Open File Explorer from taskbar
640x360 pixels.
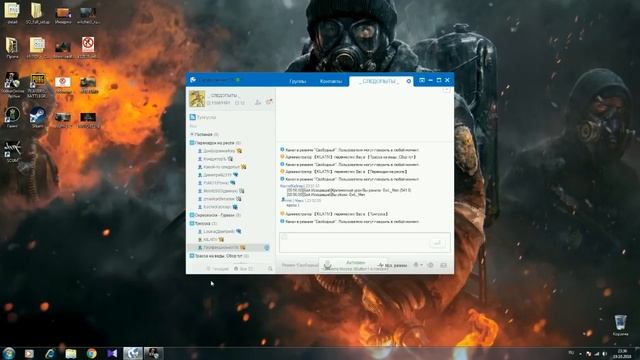[71, 353]
